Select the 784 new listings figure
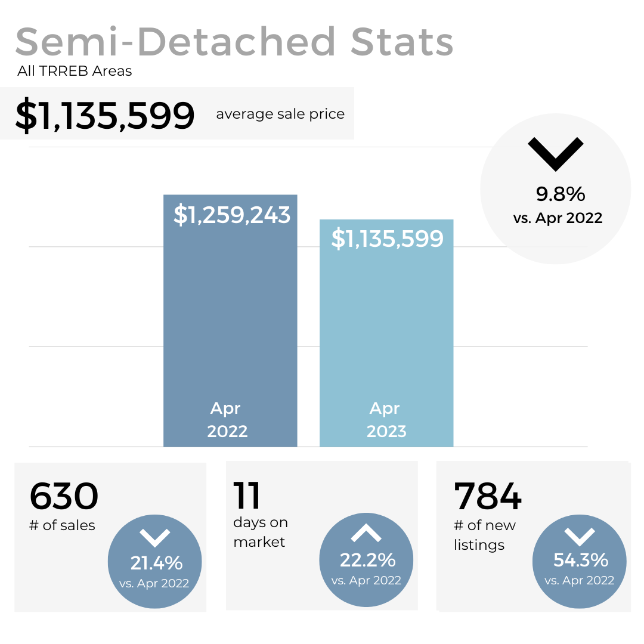Image resolution: width=644 pixels, height=644 pixels. [488, 496]
